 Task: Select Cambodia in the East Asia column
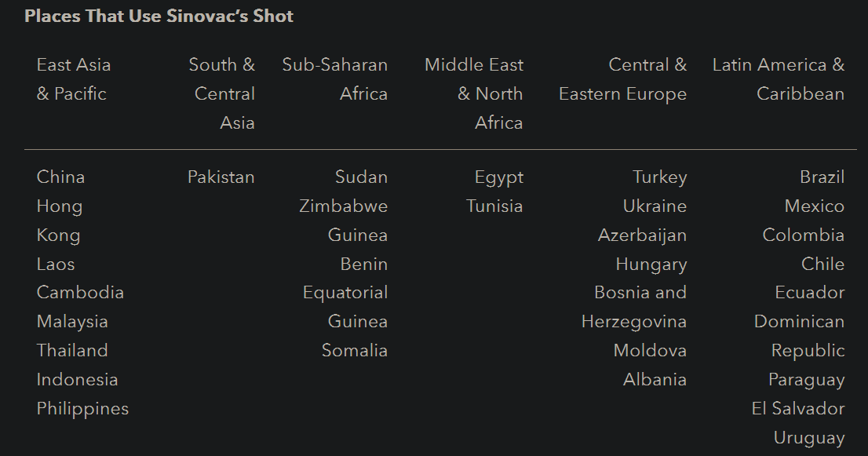[x=80, y=293]
